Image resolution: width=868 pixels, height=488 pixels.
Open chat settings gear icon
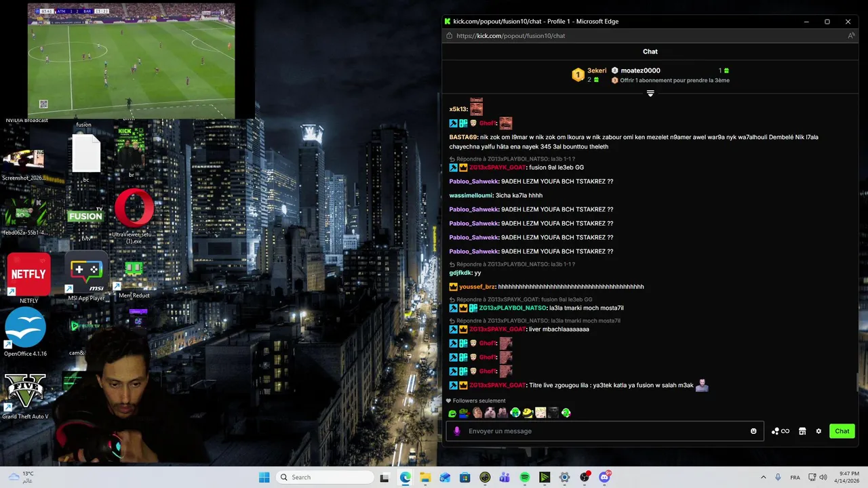point(818,431)
